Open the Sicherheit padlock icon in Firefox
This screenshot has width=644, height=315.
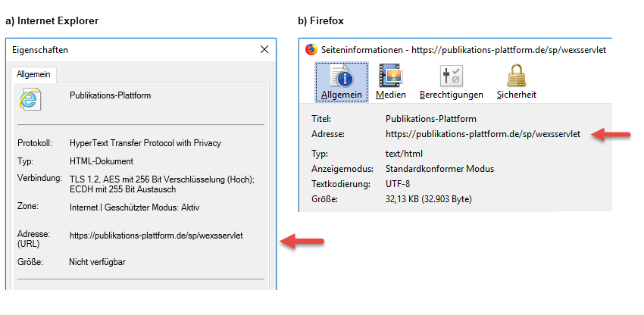(x=517, y=76)
